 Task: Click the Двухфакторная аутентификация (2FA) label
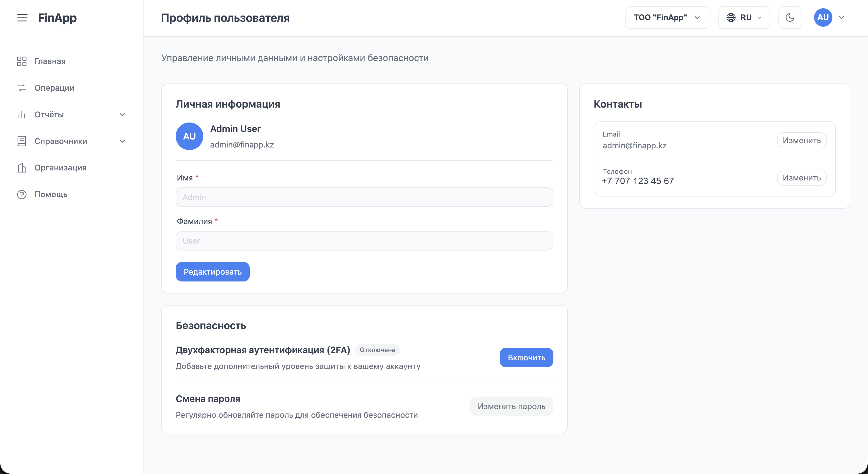pos(263,350)
